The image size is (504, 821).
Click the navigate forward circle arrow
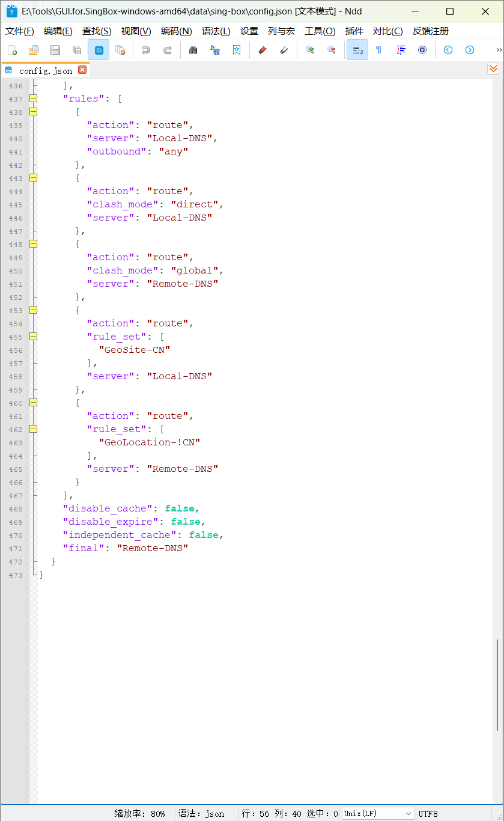click(470, 50)
